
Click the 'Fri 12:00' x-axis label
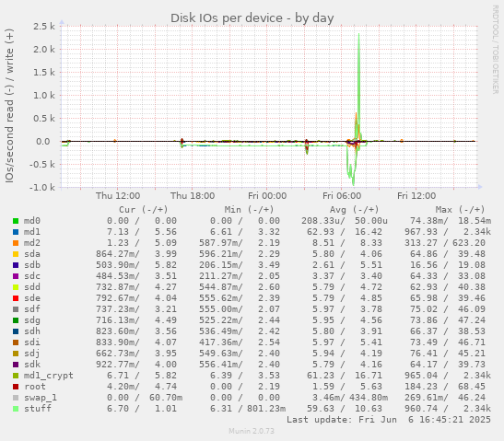coord(416,195)
